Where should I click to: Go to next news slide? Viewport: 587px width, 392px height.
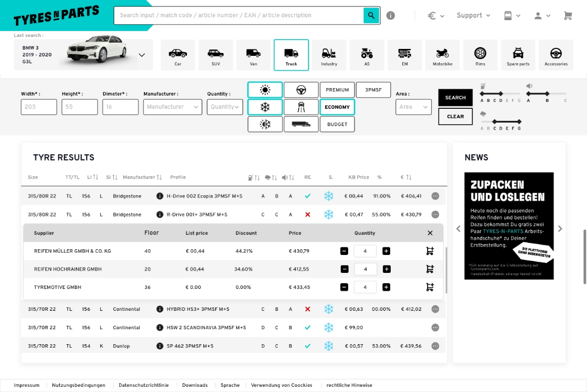point(560,229)
